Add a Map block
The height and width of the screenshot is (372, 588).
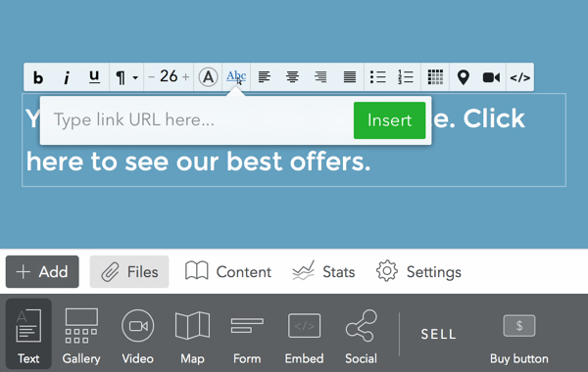coord(192,336)
